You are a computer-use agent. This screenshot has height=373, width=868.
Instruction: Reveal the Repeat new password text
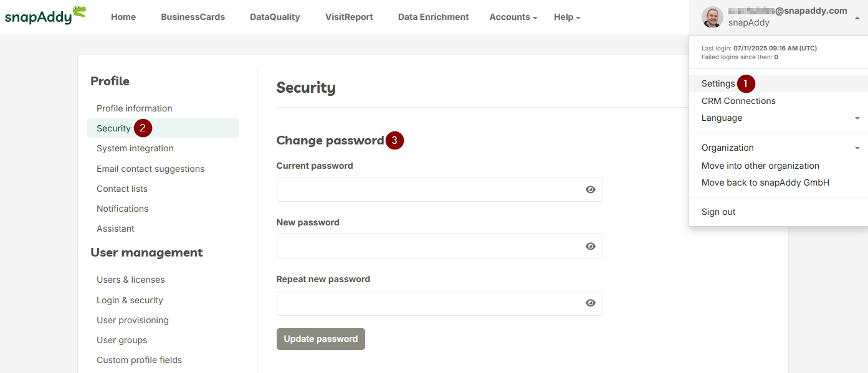[591, 303]
